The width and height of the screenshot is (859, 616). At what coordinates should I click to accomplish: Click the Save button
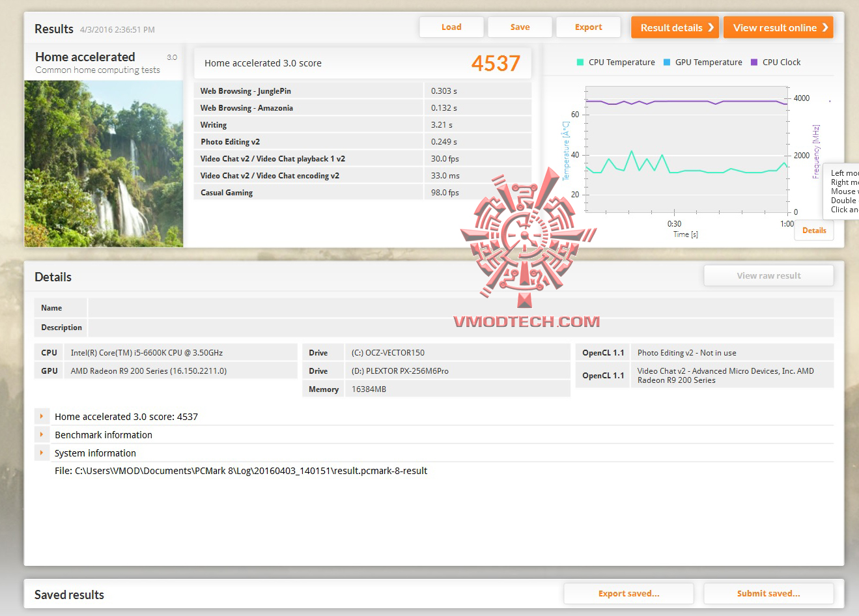520,27
